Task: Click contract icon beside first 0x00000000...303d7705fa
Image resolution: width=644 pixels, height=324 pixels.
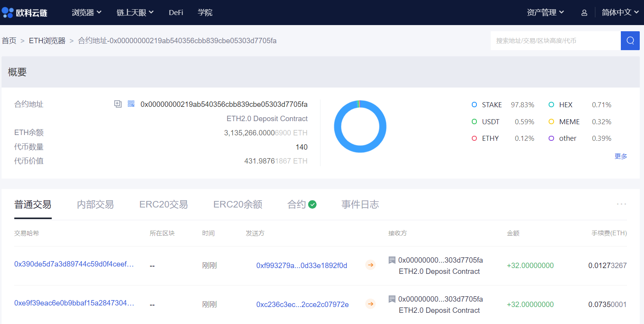Action: (392, 260)
